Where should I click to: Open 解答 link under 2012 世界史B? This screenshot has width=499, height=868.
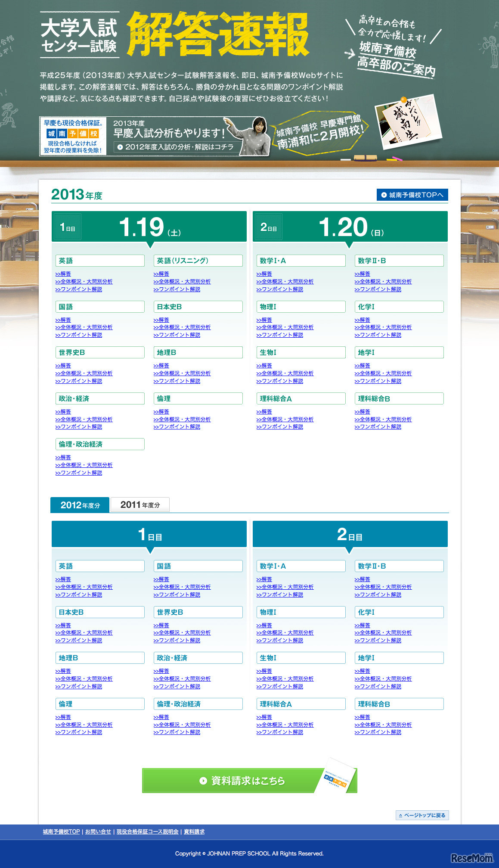pyautogui.click(x=161, y=625)
